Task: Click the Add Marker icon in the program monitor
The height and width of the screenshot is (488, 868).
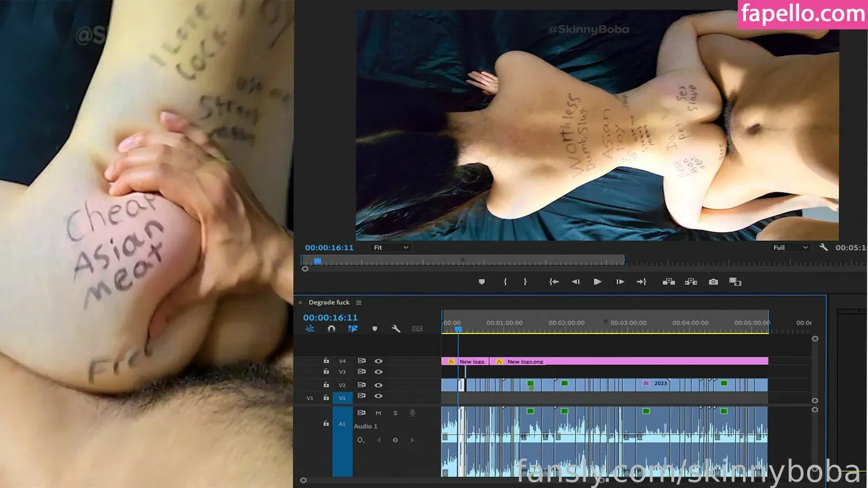Action: (x=482, y=282)
